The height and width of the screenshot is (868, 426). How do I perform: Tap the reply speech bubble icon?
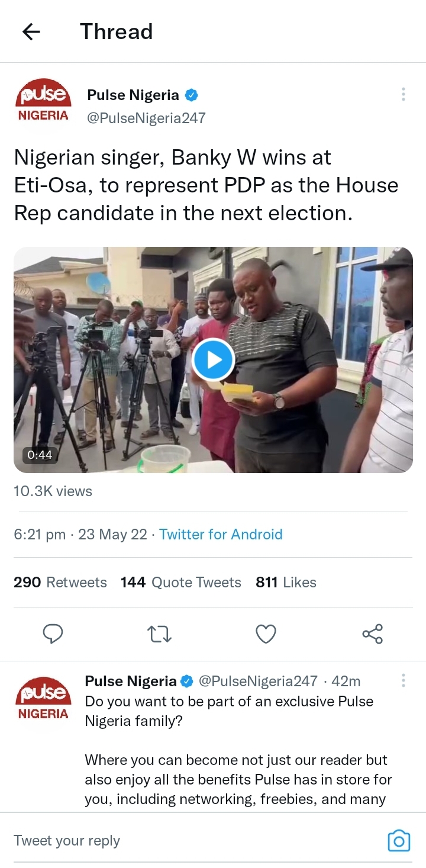(x=53, y=634)
